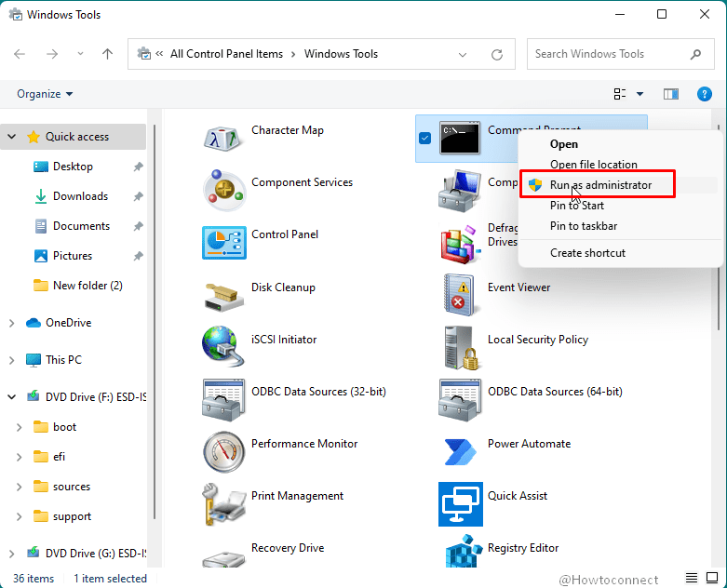Image resolution: width=727 pixels, height=588 pixels.
Task: Click the main file list scrollbar
Action: pyautogui.click(x=719, y=227)
